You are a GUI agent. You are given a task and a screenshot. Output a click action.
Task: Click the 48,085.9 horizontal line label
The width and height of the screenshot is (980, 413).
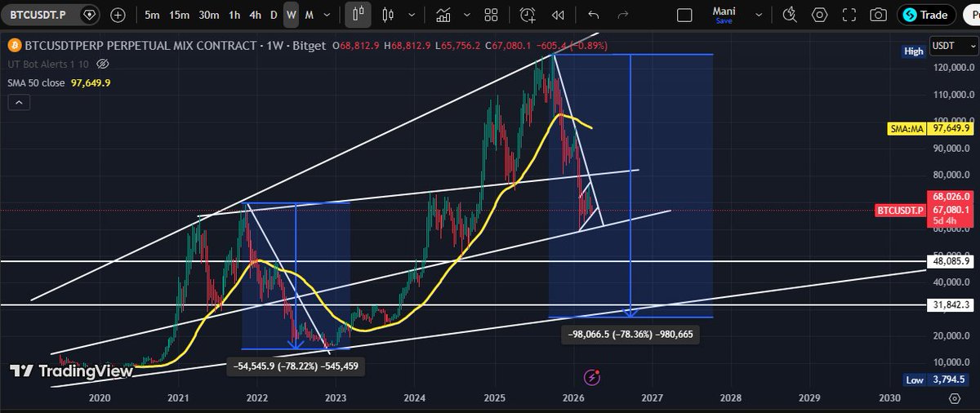(950, 261)
